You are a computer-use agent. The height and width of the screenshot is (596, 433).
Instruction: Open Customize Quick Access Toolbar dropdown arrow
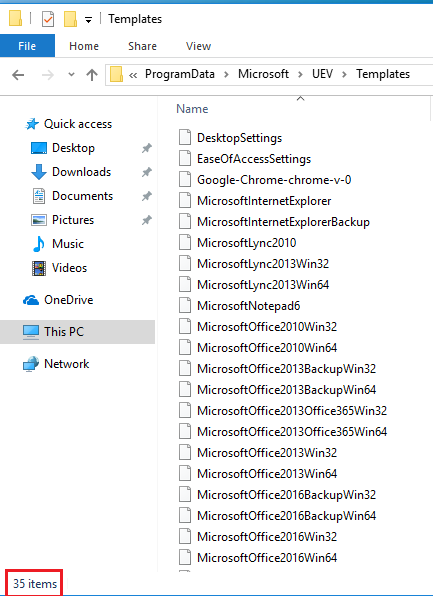pyautogui.click(x=88, y=20)
